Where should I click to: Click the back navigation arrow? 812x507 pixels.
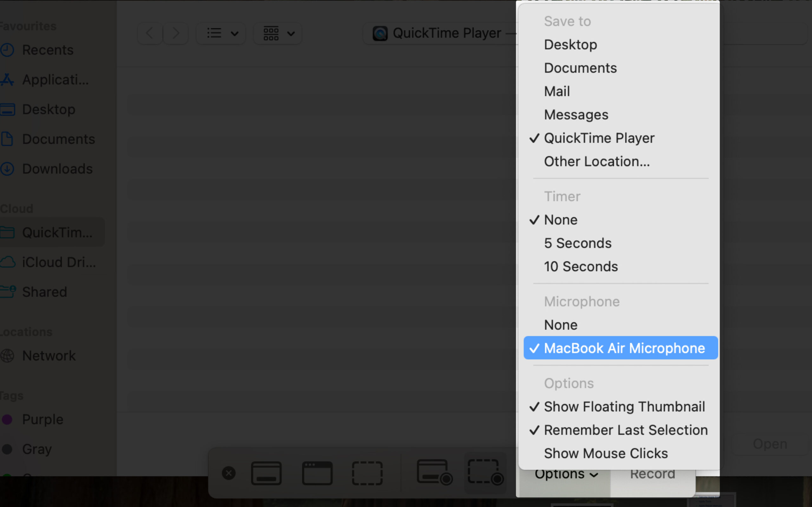149,33
